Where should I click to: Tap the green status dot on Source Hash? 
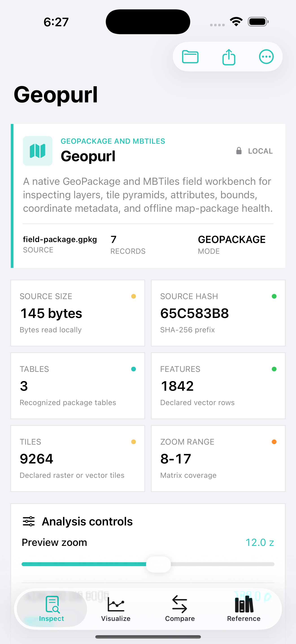[x=274, y=296]
